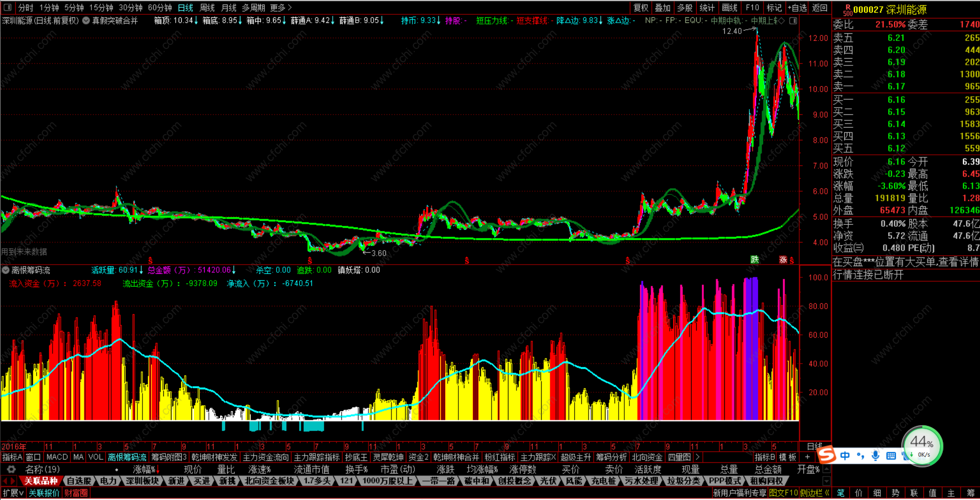Open the 离恨筹码流 indicator dropdown circle

6,270
